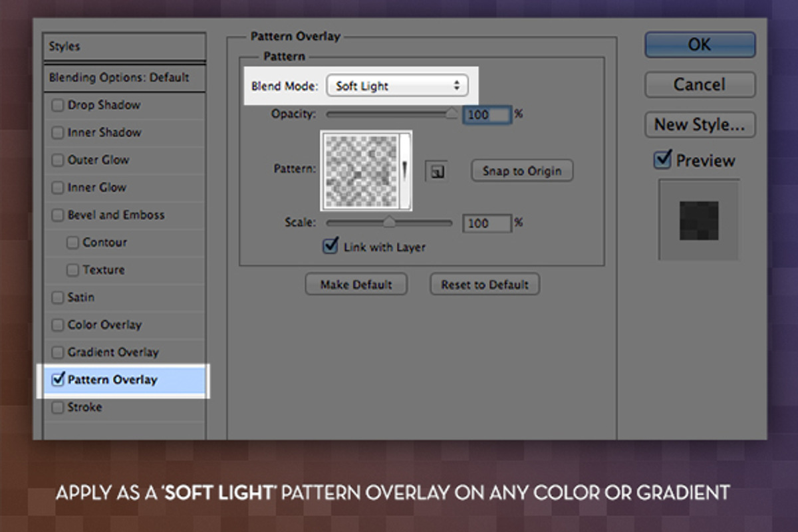Enable the Bevel and Emboss checkbox

tap(58, 215)
